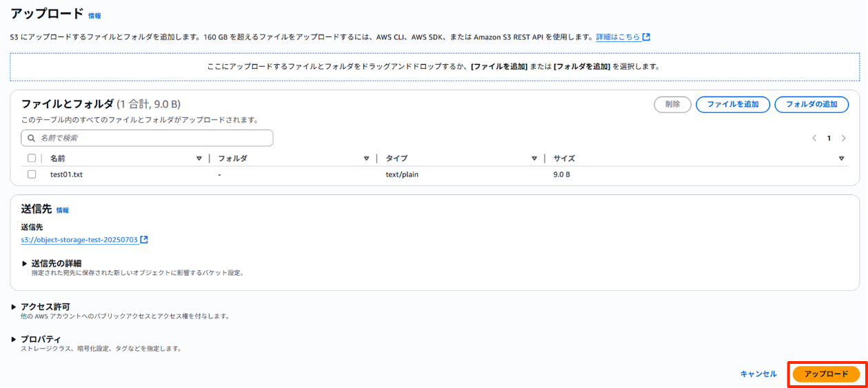Click the 名前 column sort arrow

coord(199,159)
